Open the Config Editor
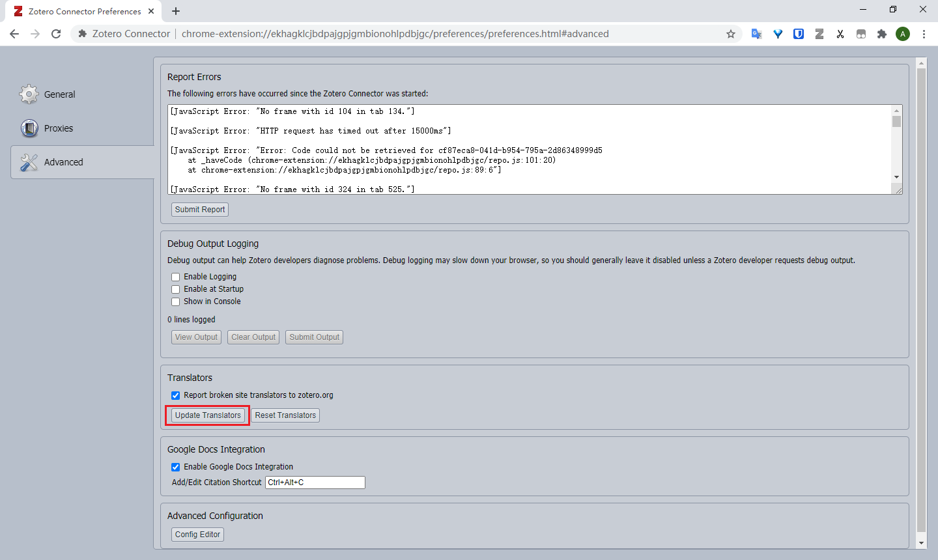938x560 pixels. click(x=197, y=535)
